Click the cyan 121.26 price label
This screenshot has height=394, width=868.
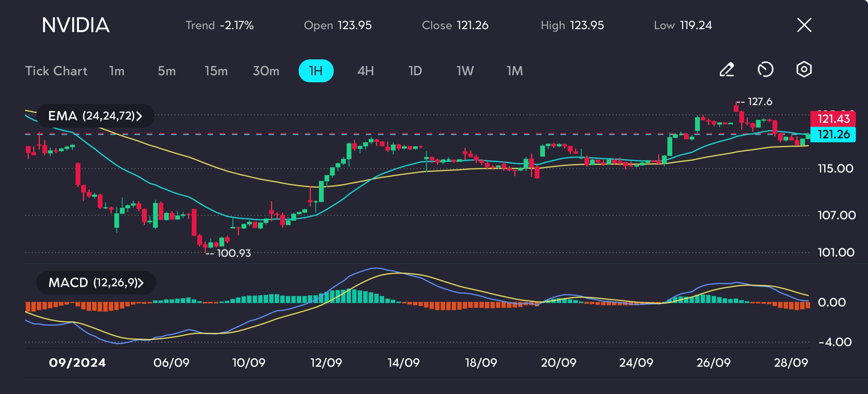pos(833,134)
